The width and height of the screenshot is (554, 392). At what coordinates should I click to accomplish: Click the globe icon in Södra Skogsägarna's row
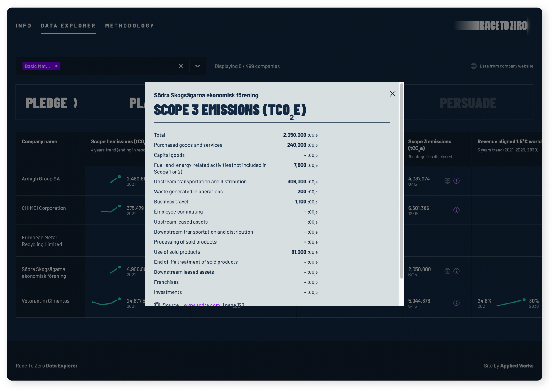pyautogui.click(x=447, y=271)
